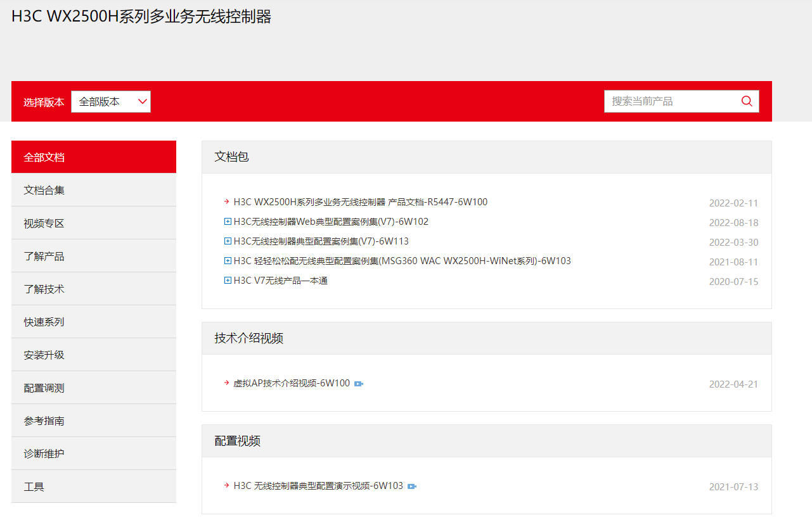Click the H3C WX2500H系列多业务无线控制器 page title

[x=141, y=16]
